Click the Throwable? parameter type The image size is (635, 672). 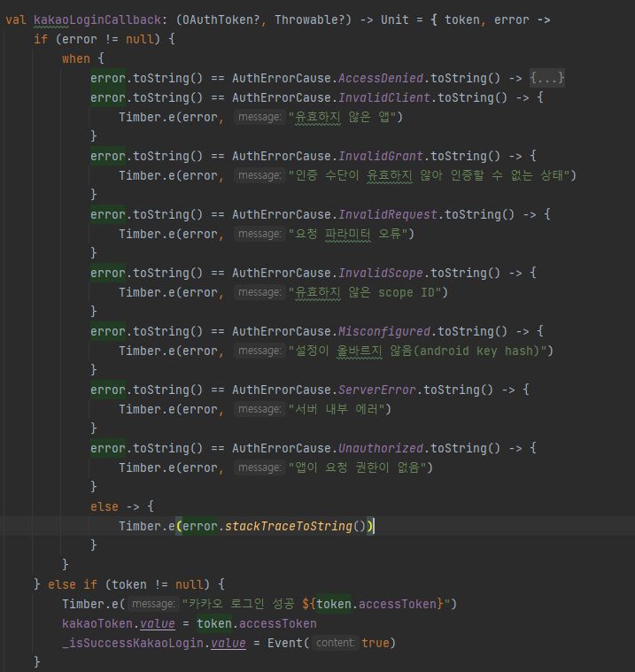coord(310,19)
